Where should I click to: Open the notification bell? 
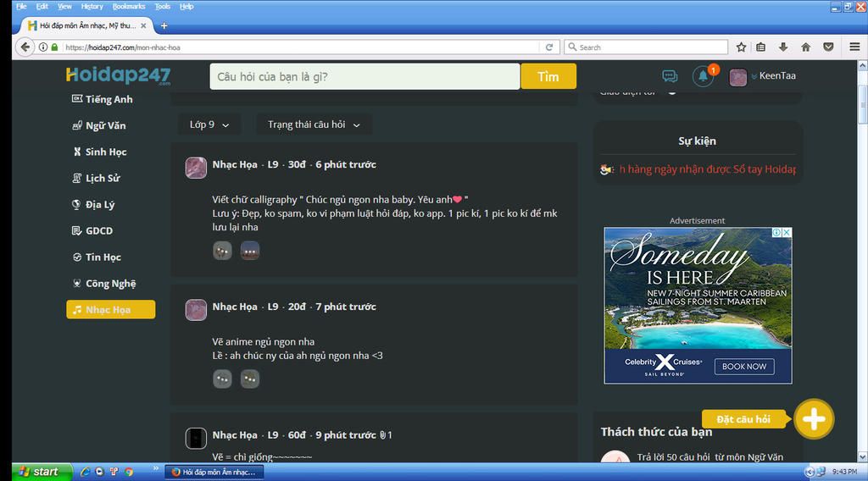pos(703,75)
